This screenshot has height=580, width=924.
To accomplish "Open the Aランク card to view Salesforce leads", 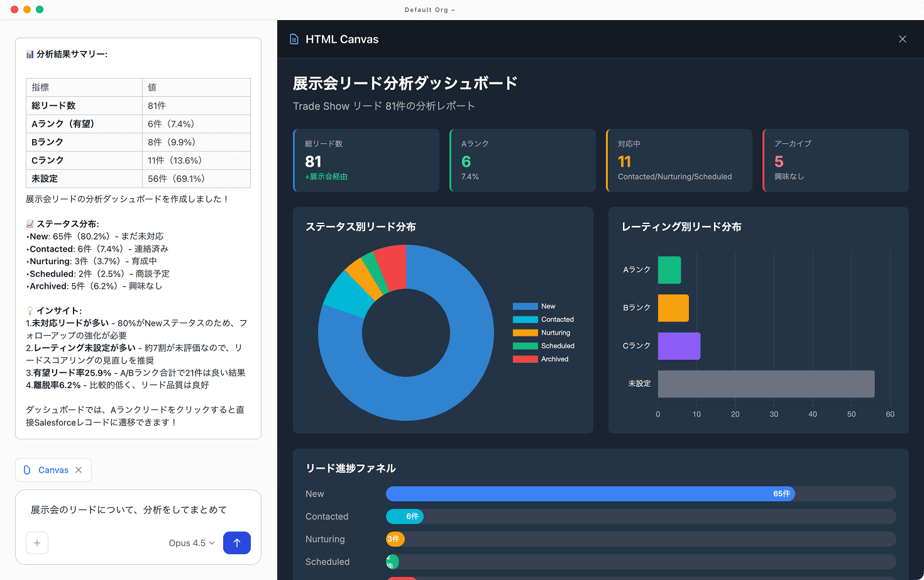I will click(522, 160).
